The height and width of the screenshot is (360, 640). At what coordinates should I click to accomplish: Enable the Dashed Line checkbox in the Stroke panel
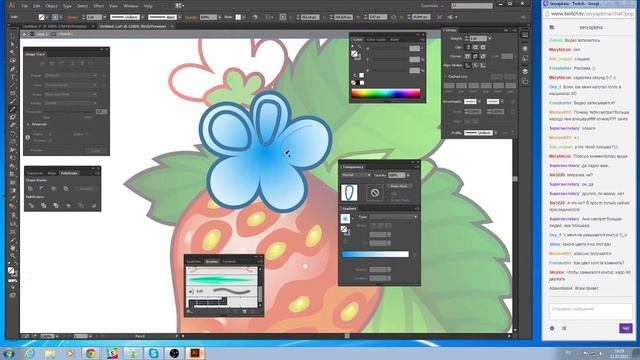coord(446,77)
